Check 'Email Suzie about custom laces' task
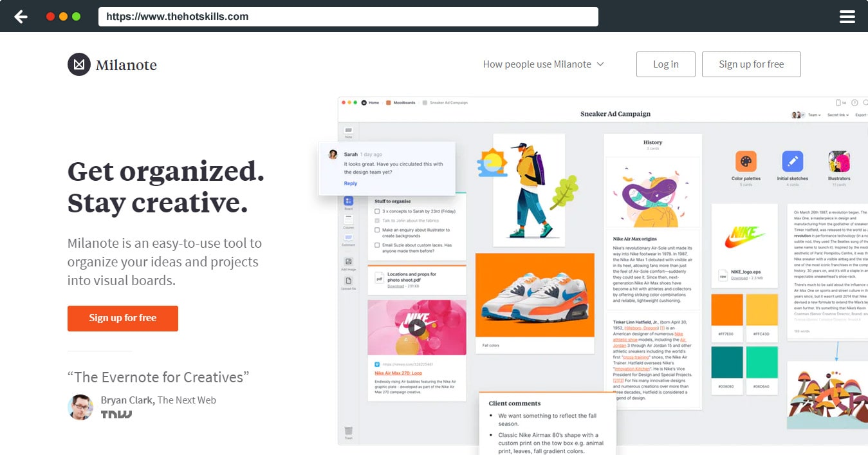Viewport: 868px width, 455px height. 378,245
